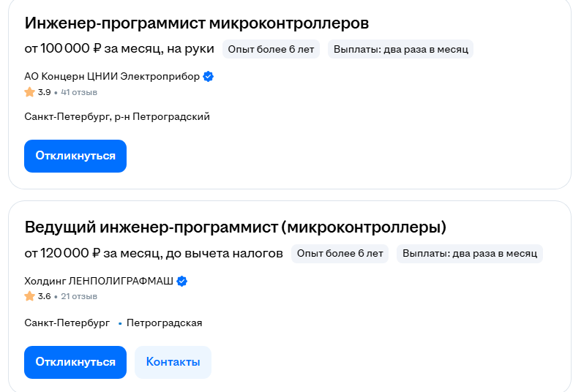The height and width of the screenshot is (392, 573).
Task: Open vacancy Инженер-программист микроконтроллеров
Action: point(196,23)
